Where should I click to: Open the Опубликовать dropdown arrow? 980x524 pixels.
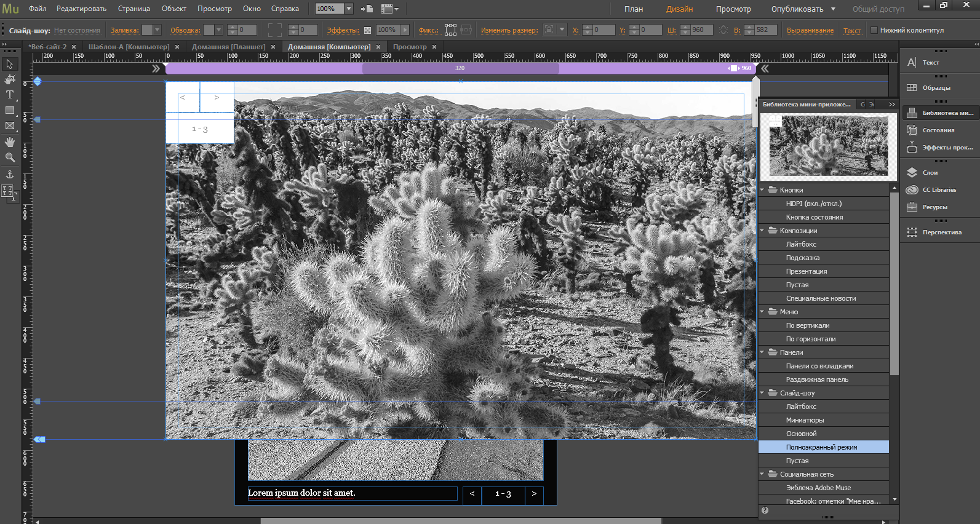[833, 9]
